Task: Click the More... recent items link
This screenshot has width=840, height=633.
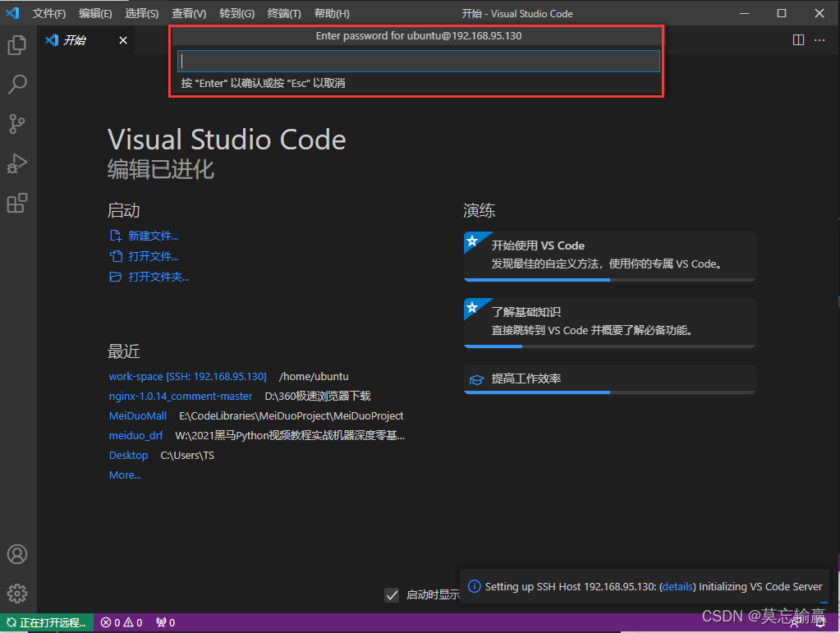Action: (125, 475)
